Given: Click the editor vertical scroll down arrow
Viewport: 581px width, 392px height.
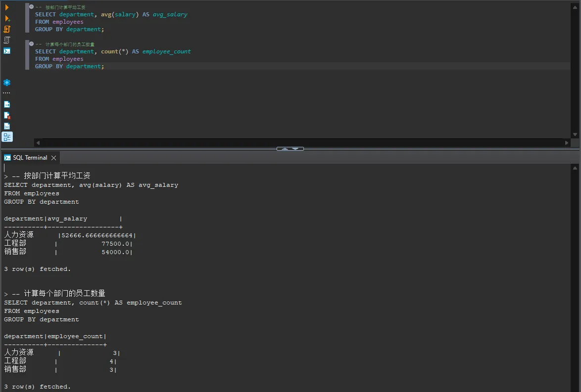Looking at the screenshot, I should click(575, 134).
